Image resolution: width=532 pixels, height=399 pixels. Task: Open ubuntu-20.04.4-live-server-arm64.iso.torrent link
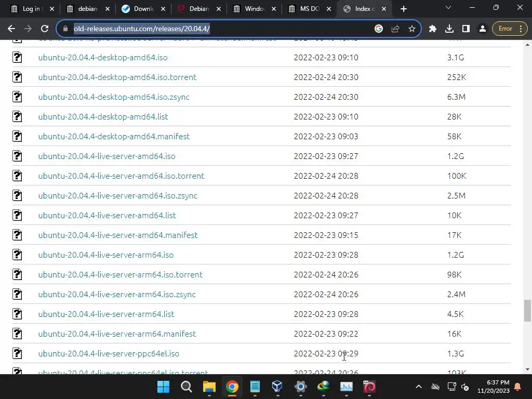(120, 274)
